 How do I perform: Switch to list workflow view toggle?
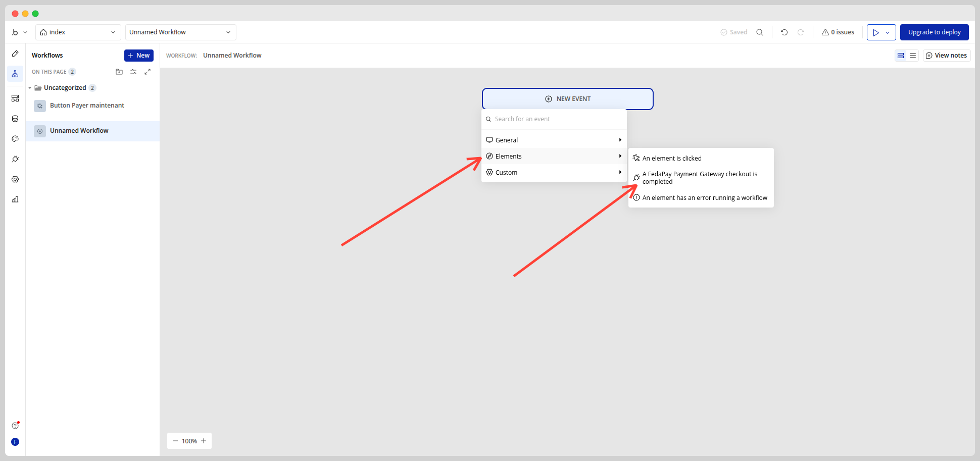point(913,56)
